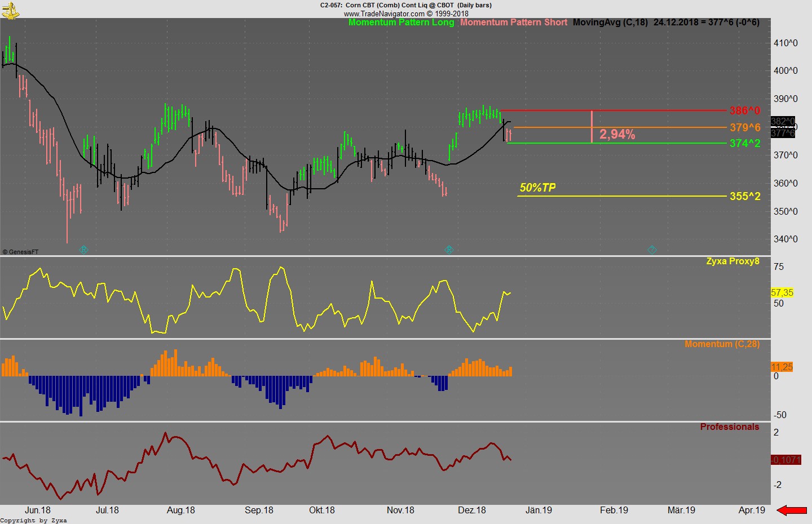Select the '50%TP' annotation text
This screenshot has height=524, width=812.
tap(537, 188)
